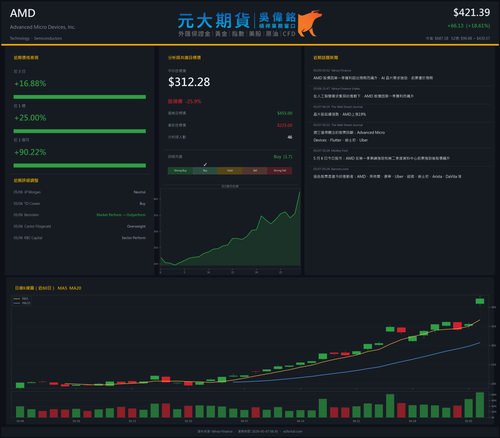
Task: Click the 05/06 Cantor Fitzgerald row
Action: [80, 226]
